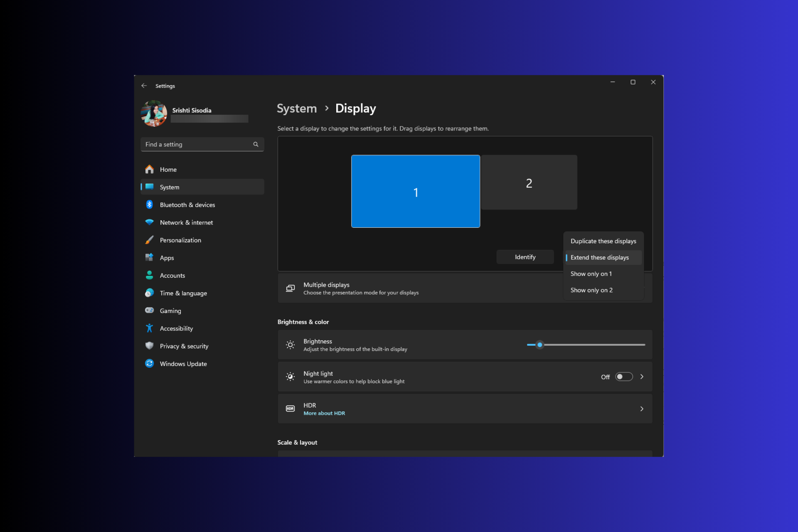Screen dimensions: 798x532
Task: Click the Privacy & security icon
Action: [x=150, y=345]
